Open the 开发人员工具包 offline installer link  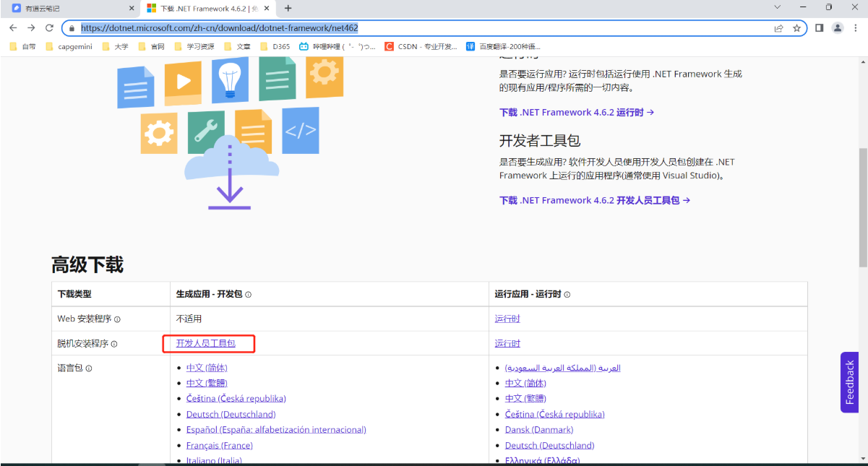pyautogui.click(x=206, y=343)
